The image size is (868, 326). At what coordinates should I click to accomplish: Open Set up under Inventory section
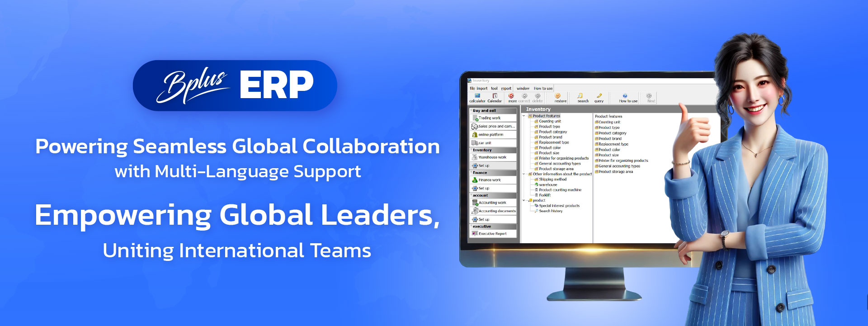coord(493,166)
